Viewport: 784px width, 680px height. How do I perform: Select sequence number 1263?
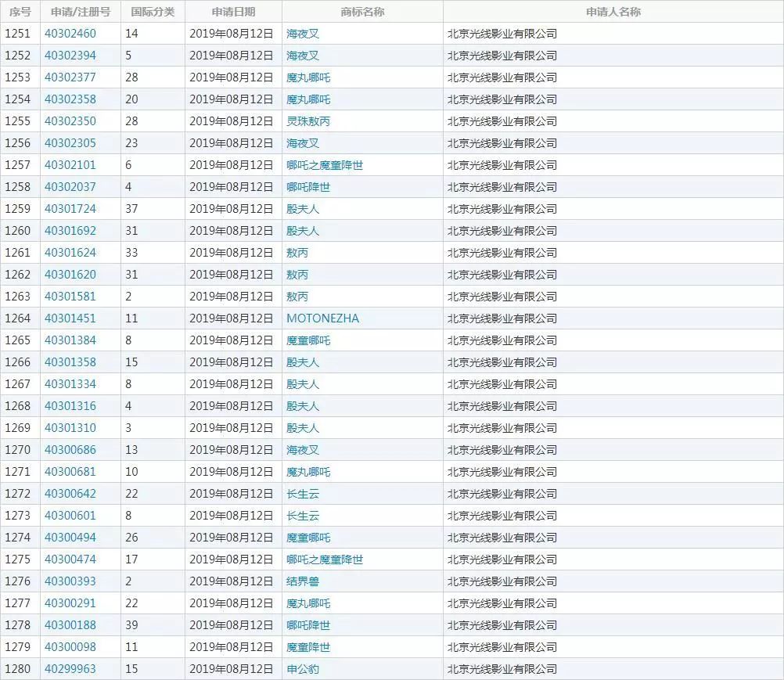[x=18, y=297]
